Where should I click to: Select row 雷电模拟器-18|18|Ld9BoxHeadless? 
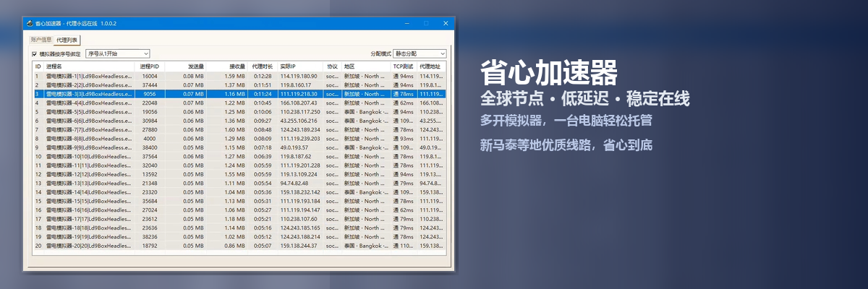tap(239, 228)
